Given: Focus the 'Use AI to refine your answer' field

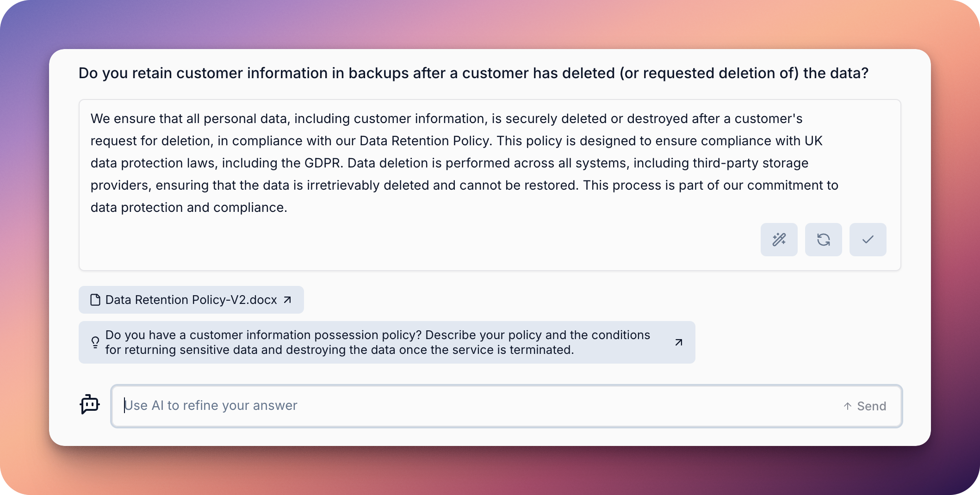Looking at the screenshot, I should pyautogui.click(x=507, y=406).
